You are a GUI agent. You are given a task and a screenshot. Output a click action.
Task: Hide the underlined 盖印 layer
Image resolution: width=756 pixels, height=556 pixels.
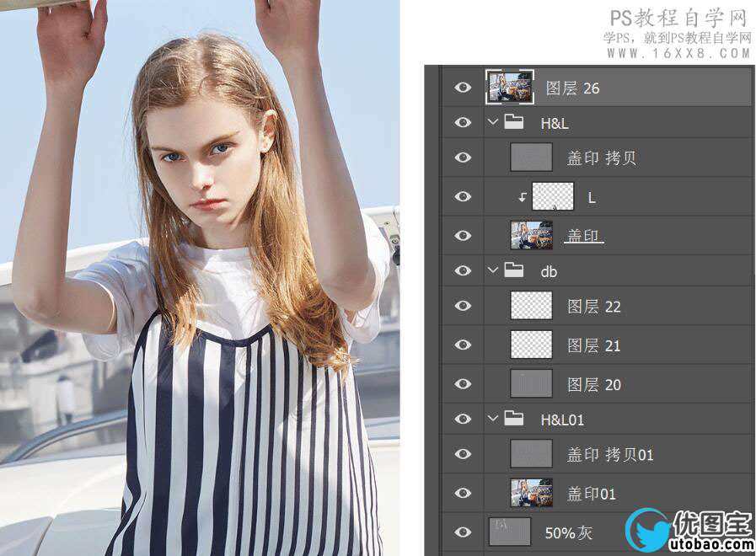tap(463, 235)
